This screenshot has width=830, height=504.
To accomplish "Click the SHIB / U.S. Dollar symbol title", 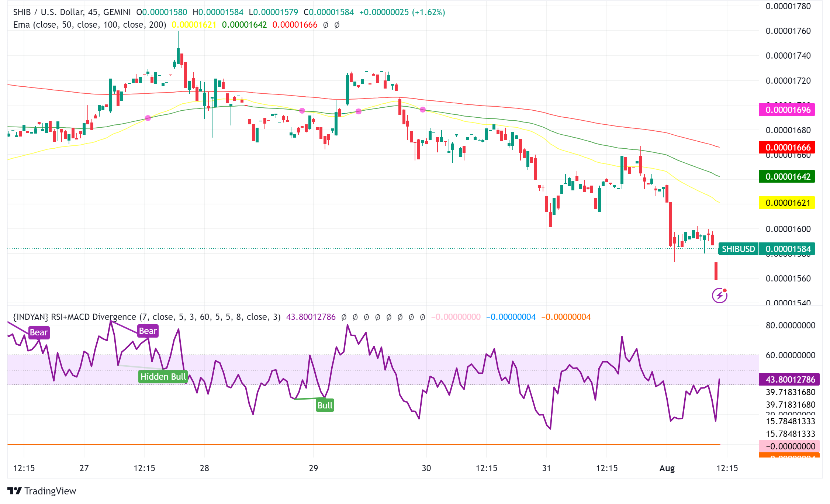I will click(72, 12).
